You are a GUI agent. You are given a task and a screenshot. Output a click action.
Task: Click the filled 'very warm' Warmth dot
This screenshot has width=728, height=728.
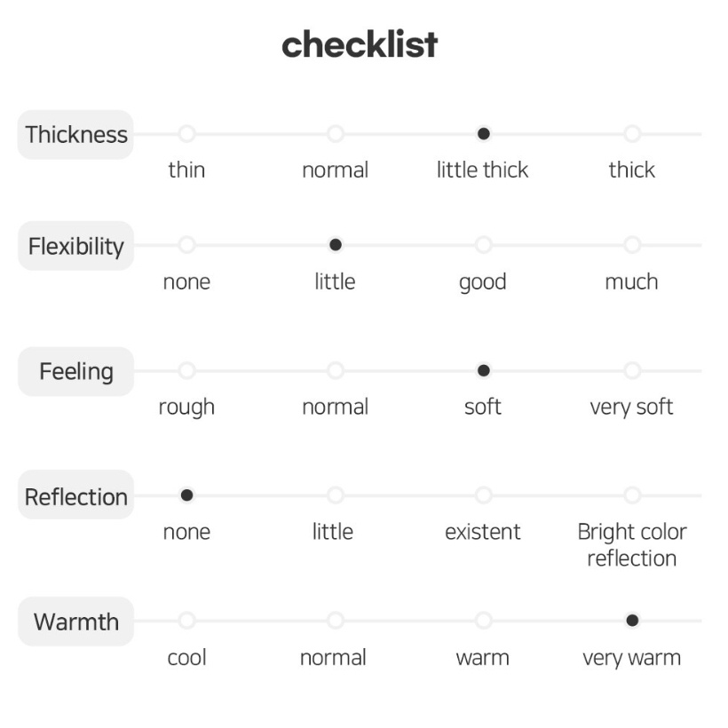pyautogui.click(x=632, y=621)
